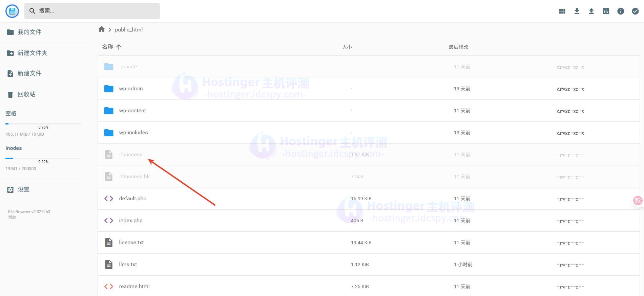Go to home via breadcrumb house icon
644x296 pixels.
coord(101,29)
